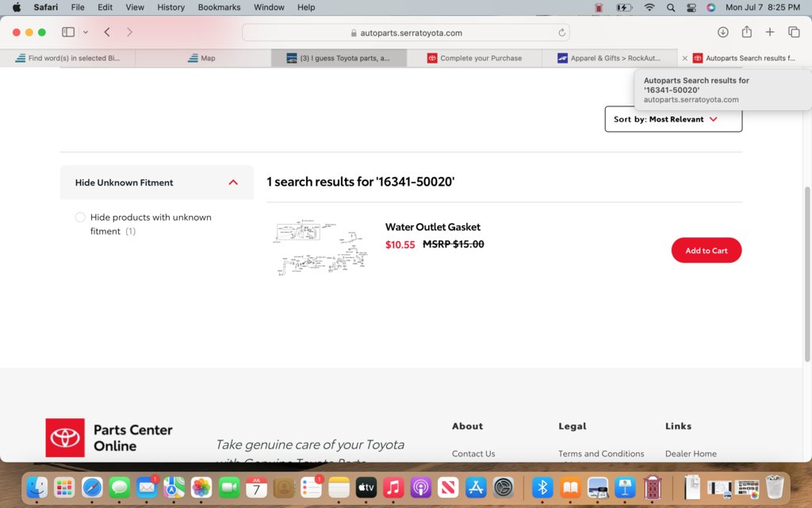Open the Safari menu
The width and height of the screenshot is (812, 508).
[45, 7]
